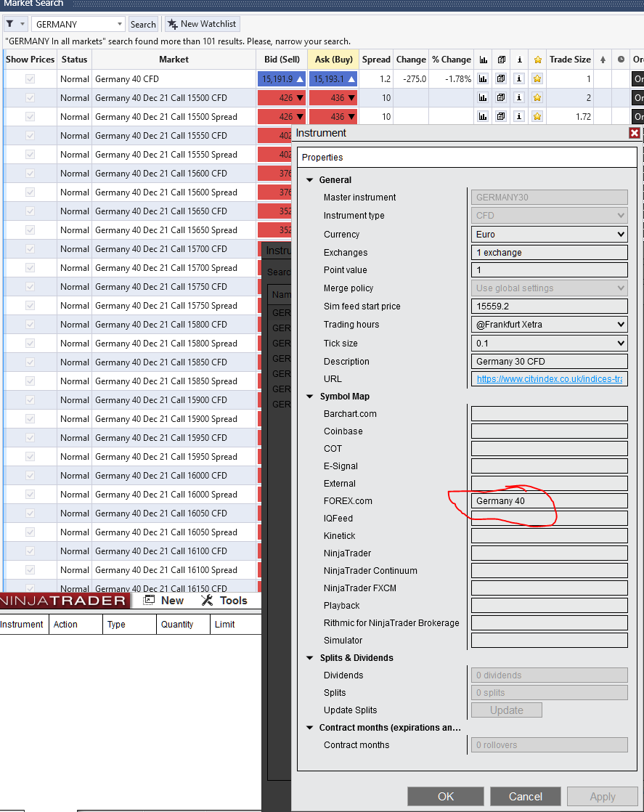Image resolution: width=644 pixels, height=812 pixels.
Task: Click the Point value field
Action: coord(550,269)
